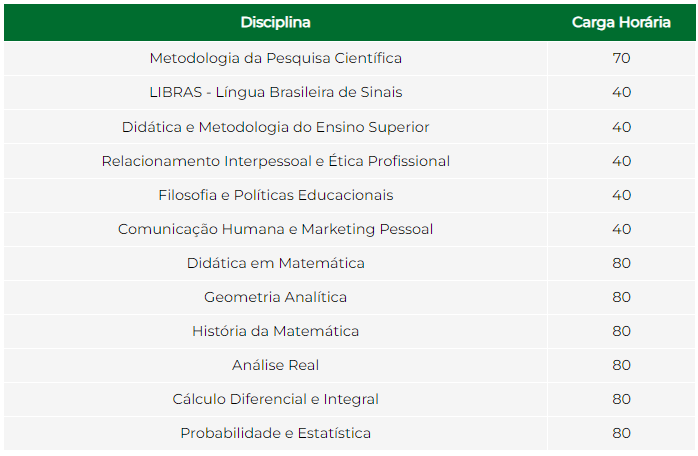Select Didática em Matemática discipline

(x=276, y=263)
